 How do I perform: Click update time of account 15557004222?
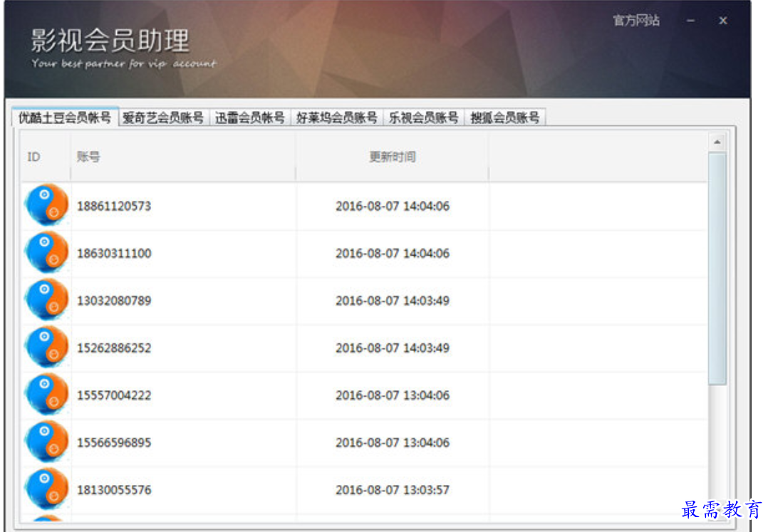393,395
